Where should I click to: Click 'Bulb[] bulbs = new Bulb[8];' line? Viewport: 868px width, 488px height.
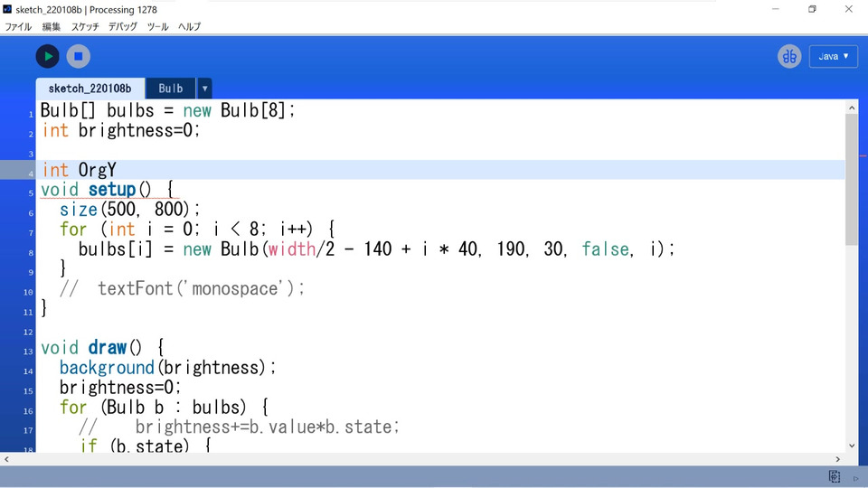(168, 110)
